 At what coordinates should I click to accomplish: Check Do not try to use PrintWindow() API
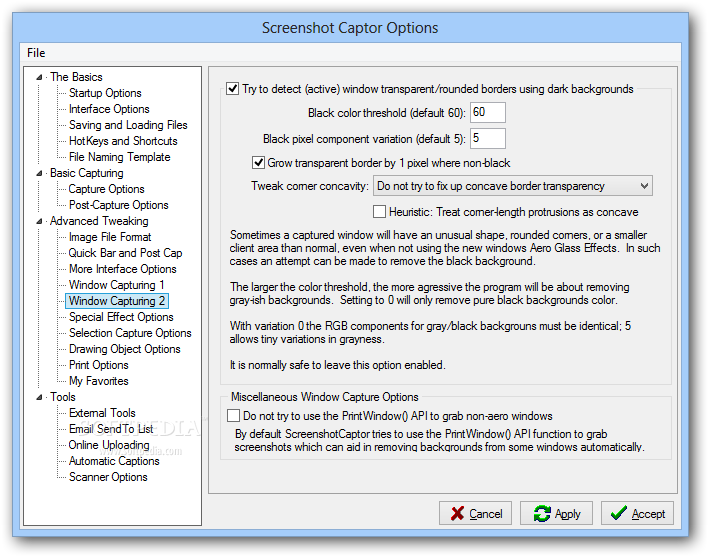click(x=233, y=415)
